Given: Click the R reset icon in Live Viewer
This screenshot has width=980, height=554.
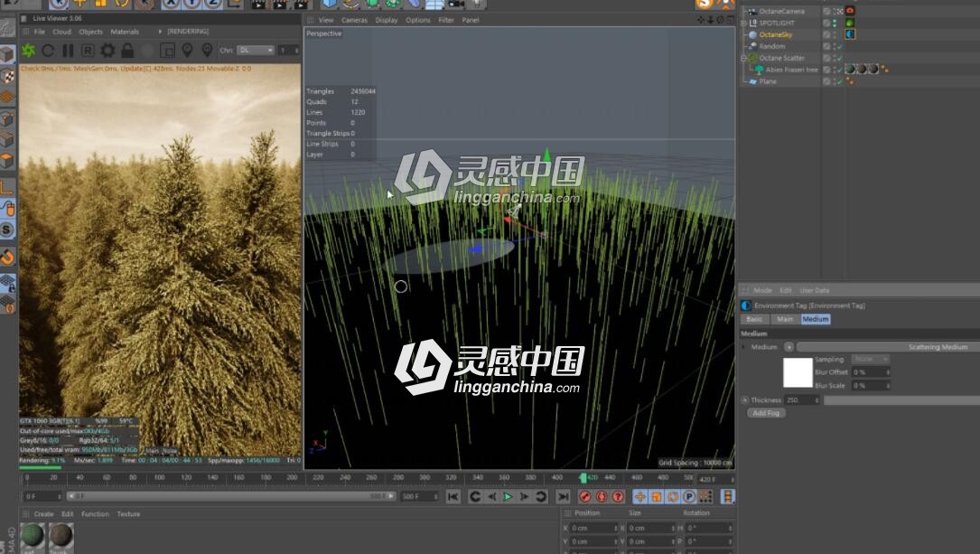Looking at the screenshot, I should [x=88, y=51].
